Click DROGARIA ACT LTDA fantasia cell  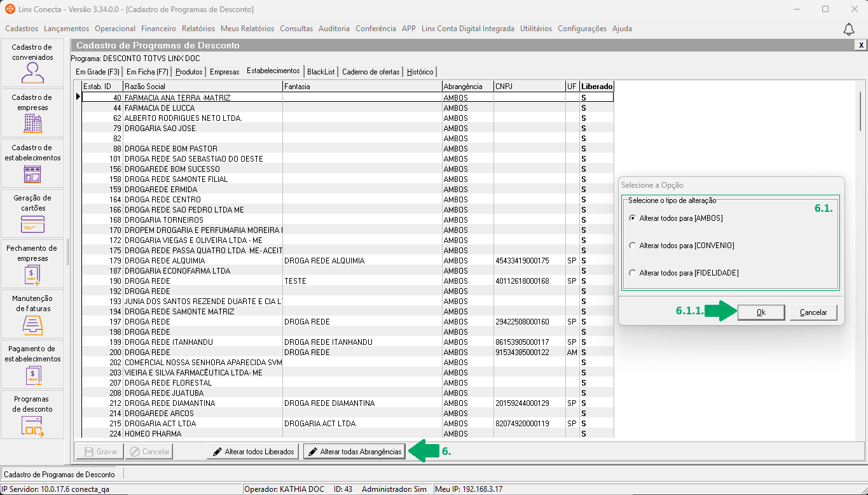click(x=362, y=423)
